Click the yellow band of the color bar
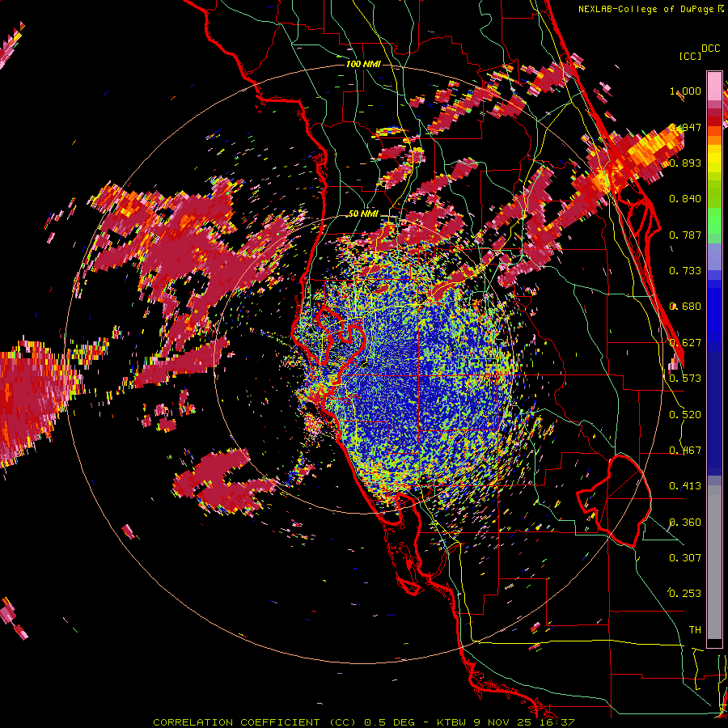 click(x=714, y=160)
